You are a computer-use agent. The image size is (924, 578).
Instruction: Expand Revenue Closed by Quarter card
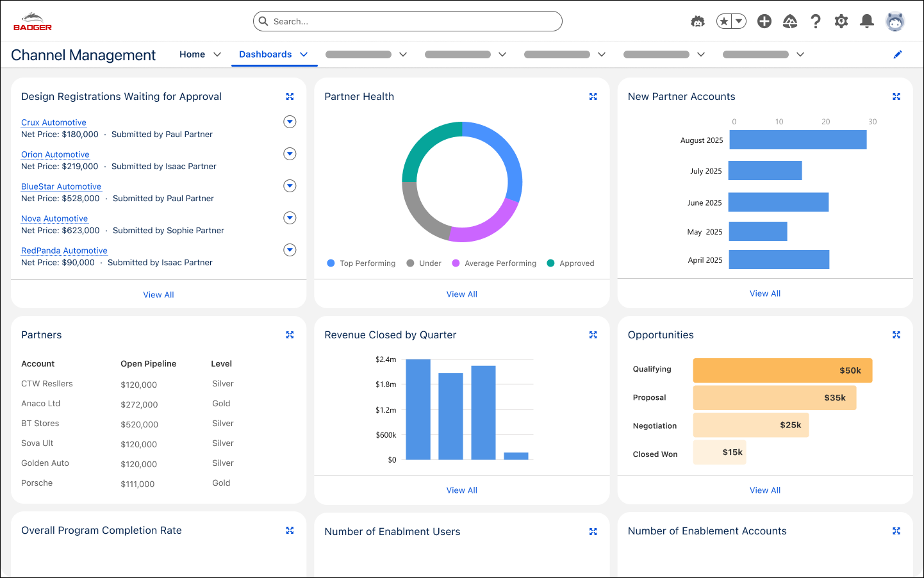click(593, 334)
